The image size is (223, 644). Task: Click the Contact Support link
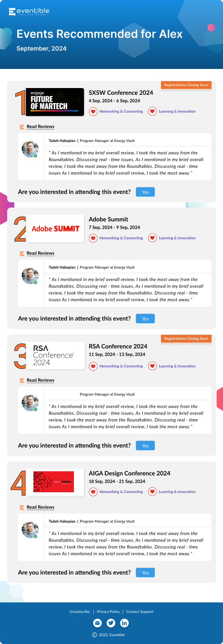coord(140,611)
